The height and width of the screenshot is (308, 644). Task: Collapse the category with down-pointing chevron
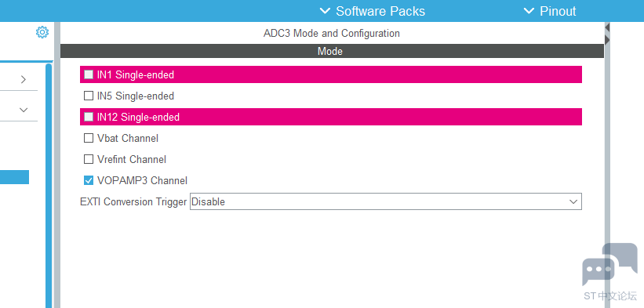(x=24, y=110)
